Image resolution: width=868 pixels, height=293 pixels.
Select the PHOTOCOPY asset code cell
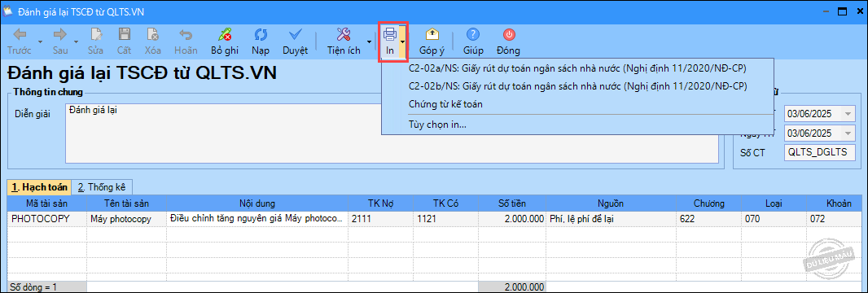[47, 219]
